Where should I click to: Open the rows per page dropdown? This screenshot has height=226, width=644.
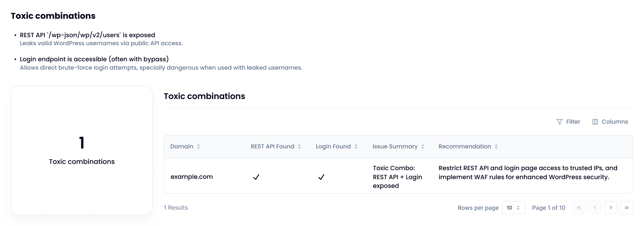pyautogui.click(x=513, y=208)
